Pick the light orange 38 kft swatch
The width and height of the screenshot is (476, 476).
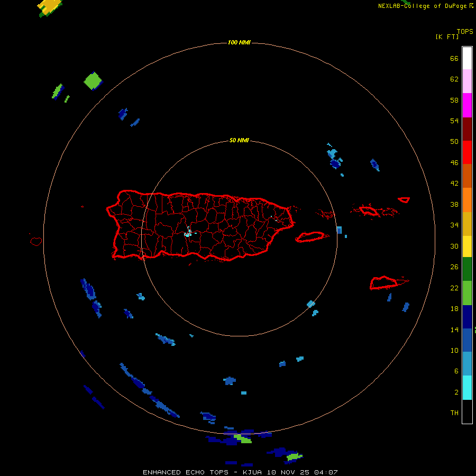click(x=467, y=200)
